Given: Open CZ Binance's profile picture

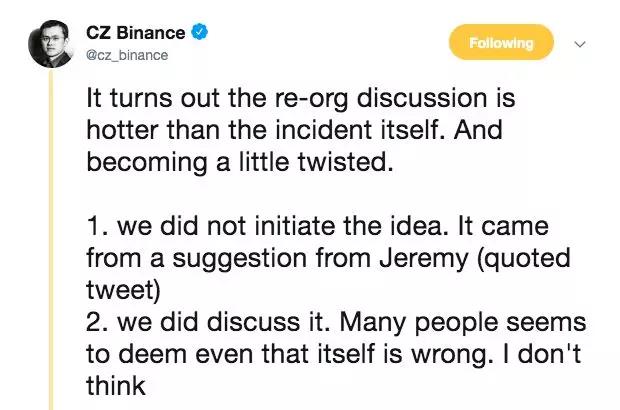Looking at the screenshot, I should pos(51,44).
